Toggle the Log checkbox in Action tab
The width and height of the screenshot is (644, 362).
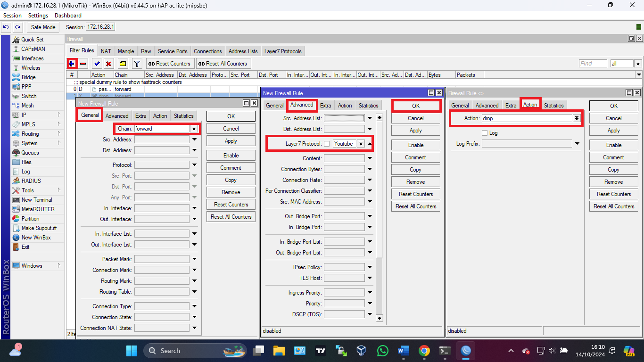click(x=485, y=133)
